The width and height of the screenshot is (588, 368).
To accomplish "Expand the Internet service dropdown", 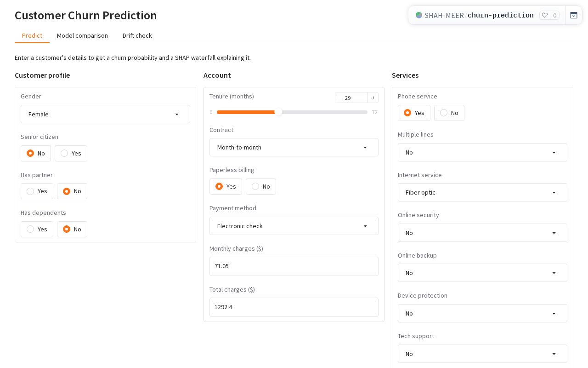I will click(x=482, y=192).
